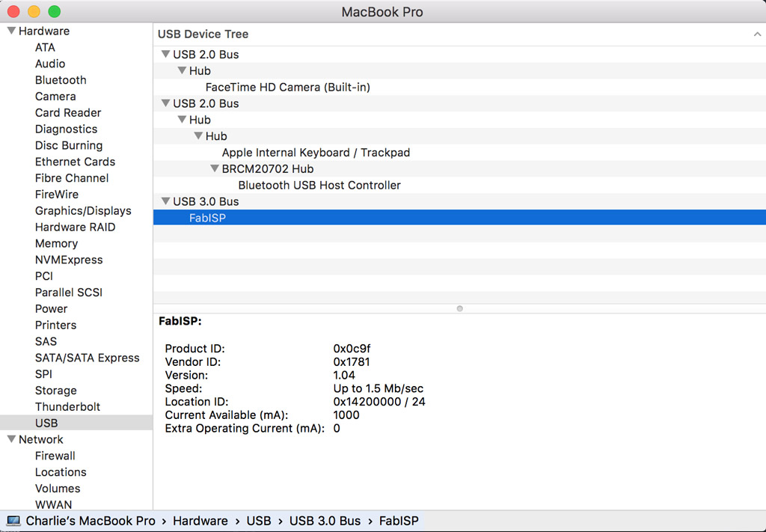The width and height of the screenshot is (766, 532).
Task: Select Diagnostics in the sidebar
Action: coord(66,129)
